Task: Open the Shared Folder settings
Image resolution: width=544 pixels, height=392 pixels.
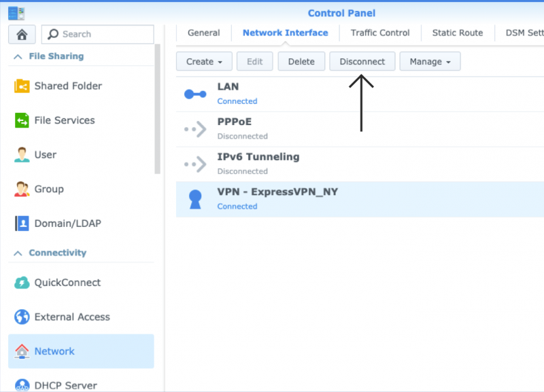Action: pyautogui.click(x=22, y=86)
